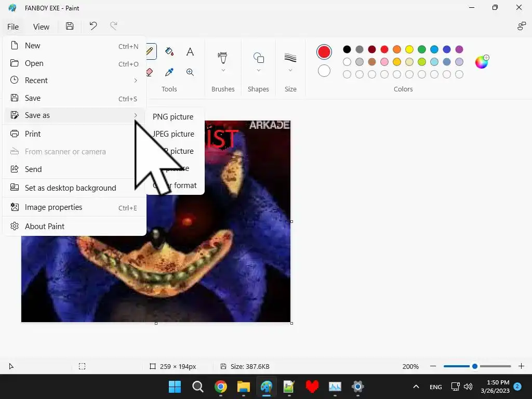The height and width of the screenshot is (399, 532).
Task: Click the 200% zoom level
Action: (410, 366)
